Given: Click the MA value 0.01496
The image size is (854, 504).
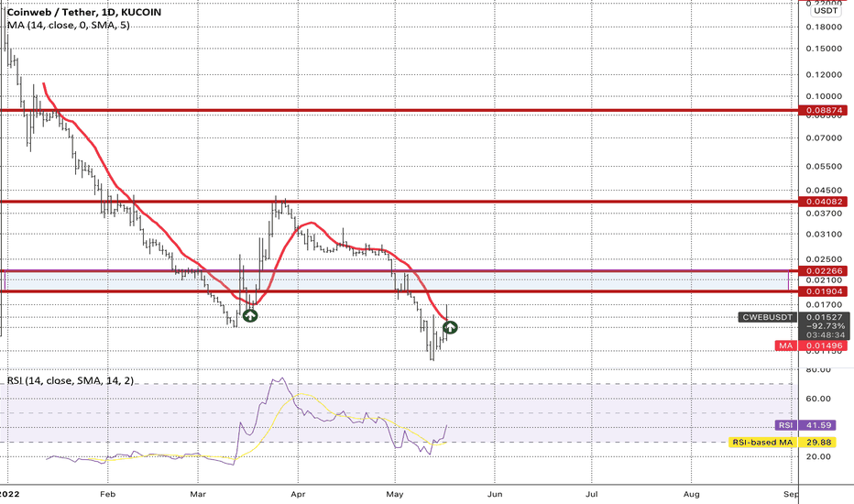Looking at the screenshot, I should coord(824,345).
